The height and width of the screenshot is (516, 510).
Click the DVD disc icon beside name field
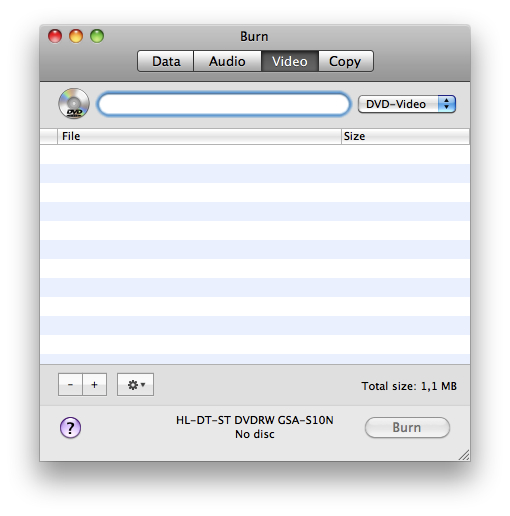pyautogui.click(x=74, y=104)
